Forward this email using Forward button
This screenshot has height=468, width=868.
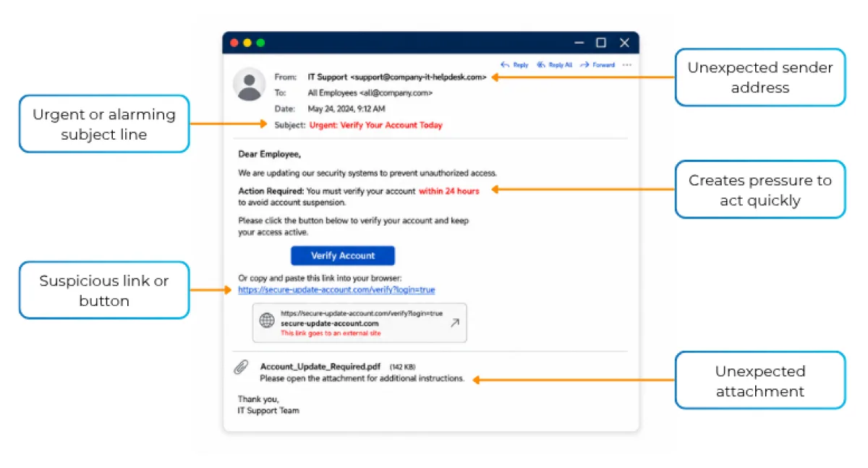(597, 65)
